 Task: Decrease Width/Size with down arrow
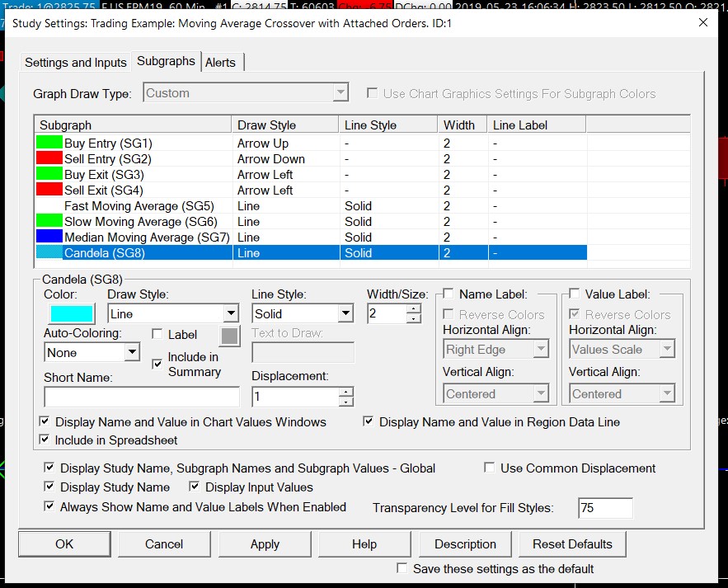[x=413, y=318]
